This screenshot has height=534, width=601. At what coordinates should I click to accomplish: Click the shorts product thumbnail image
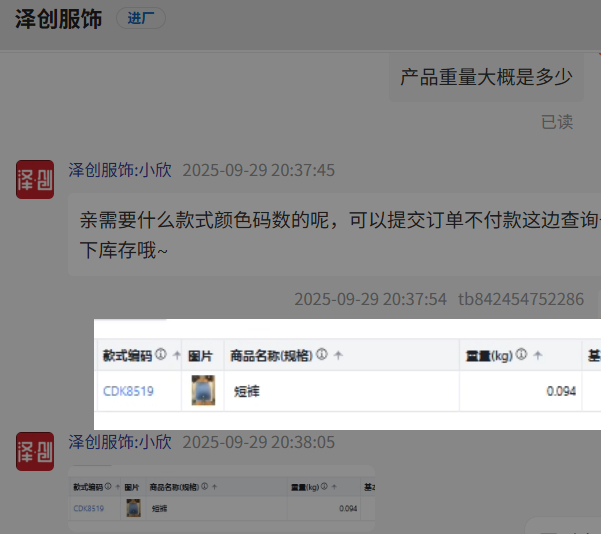[203, 390]
